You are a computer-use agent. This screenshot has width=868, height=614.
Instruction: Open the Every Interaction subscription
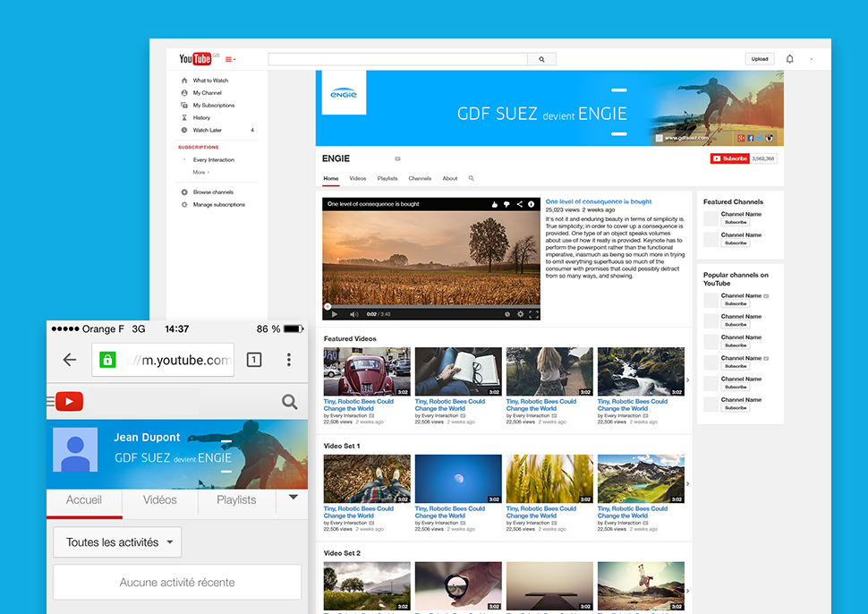214,160
